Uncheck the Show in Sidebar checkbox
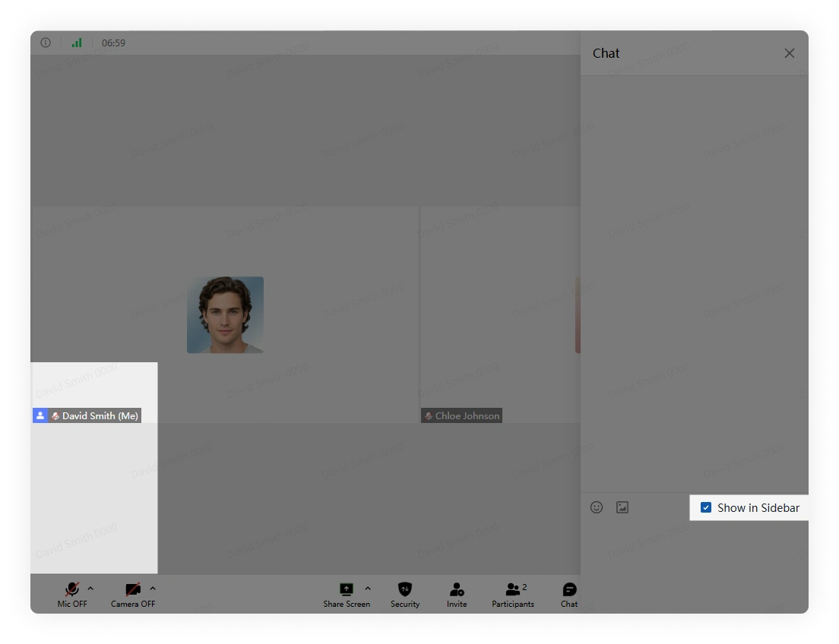Screen dimensions: 839x644 pyautogui.click(x=706, y=507)
